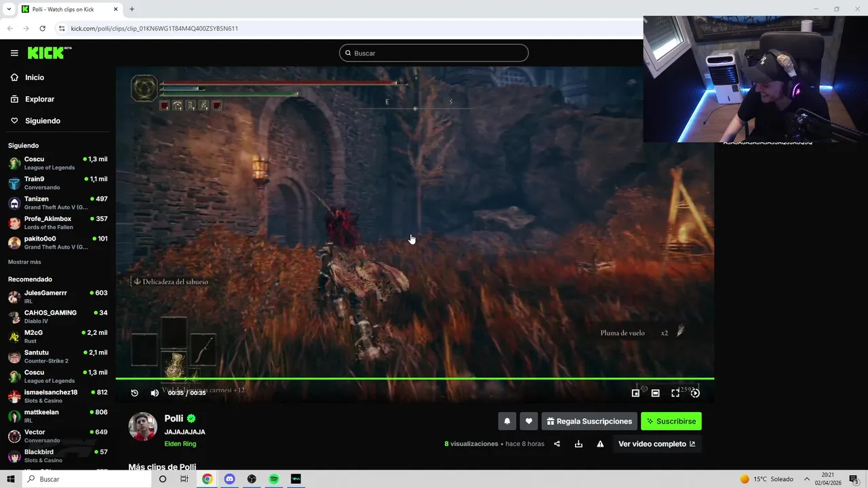Open a new browser tab
The image size is (868, 488).
click(x=132, y=9)
